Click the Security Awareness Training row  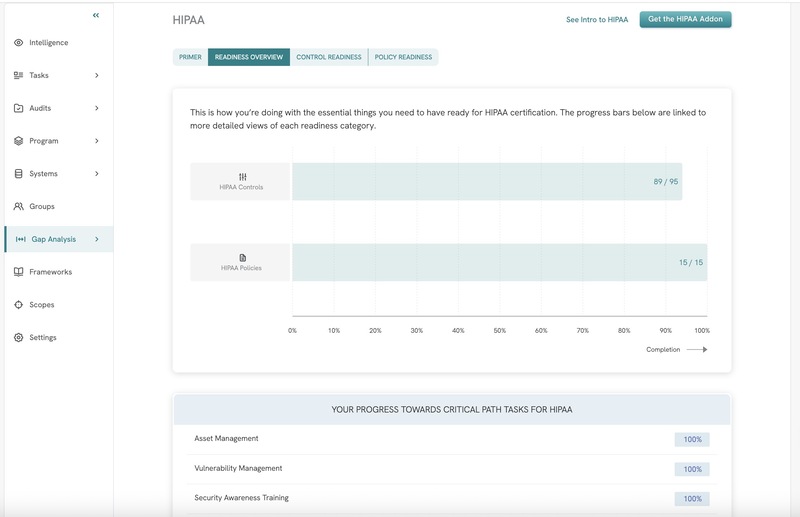(x=452, y=499)
